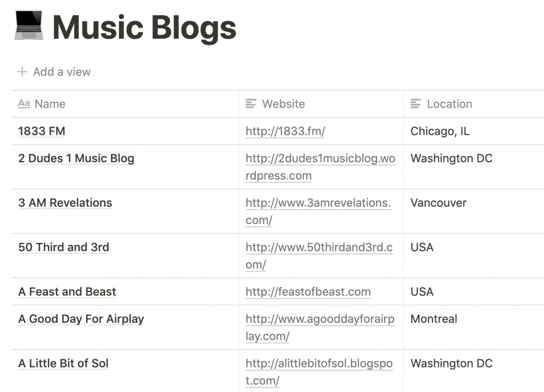Image resolution: width=544 pixels, height=392 pixels.
Task: Open the Website column header menu
Action: [x=283, y=103]
